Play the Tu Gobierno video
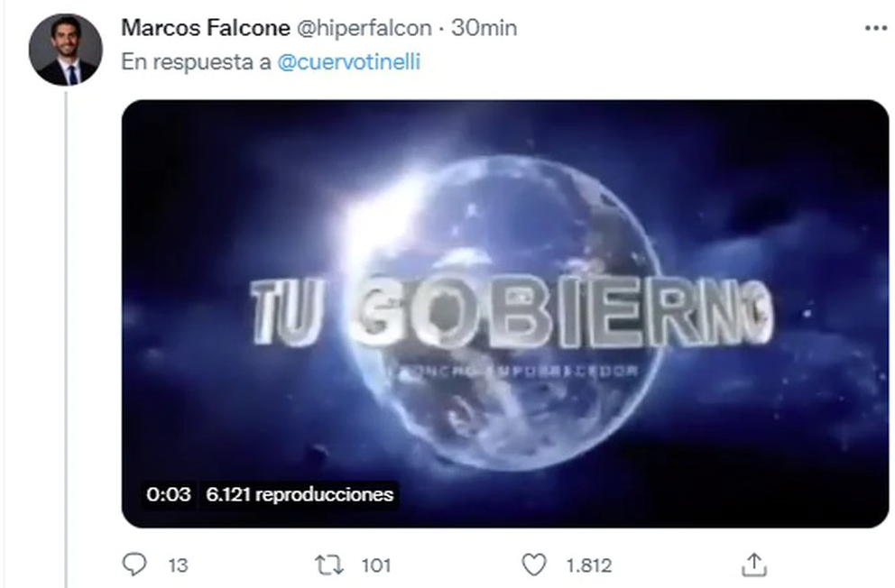 click(505, 314)
